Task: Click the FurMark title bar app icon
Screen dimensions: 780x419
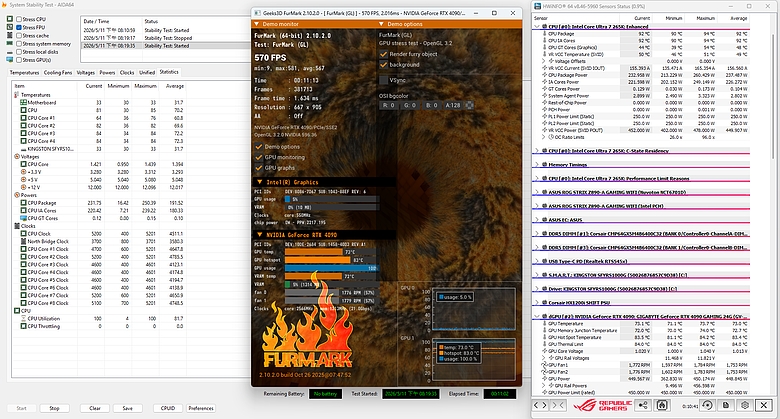Action: (x=257, y=13)
